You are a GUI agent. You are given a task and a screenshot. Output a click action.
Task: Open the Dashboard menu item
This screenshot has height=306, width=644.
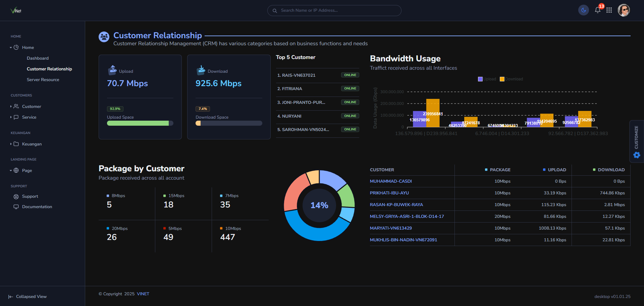tap(38, 58)
